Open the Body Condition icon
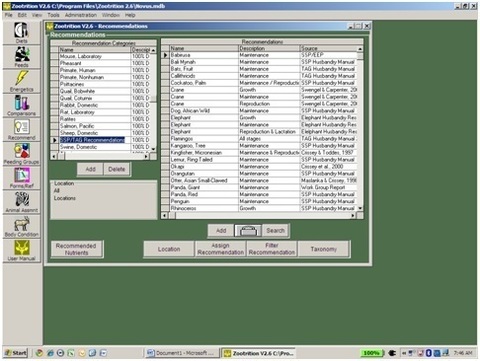 (x=22, y=224)
